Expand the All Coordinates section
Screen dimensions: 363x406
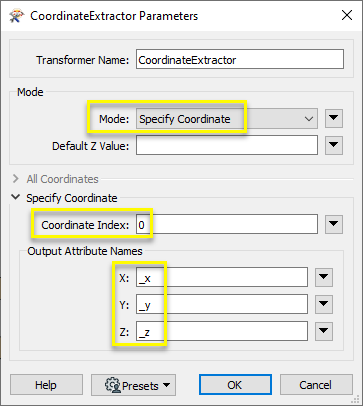pos(16,179)
